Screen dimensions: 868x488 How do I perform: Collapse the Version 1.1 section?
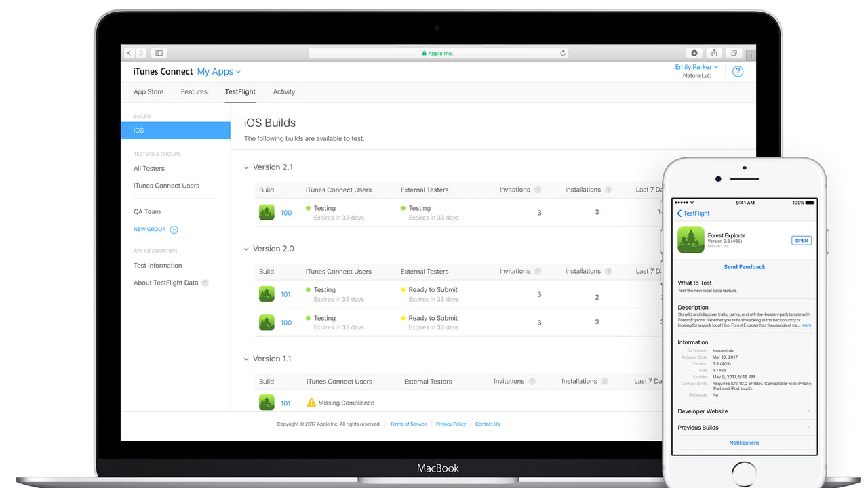(x=246, y=359)
